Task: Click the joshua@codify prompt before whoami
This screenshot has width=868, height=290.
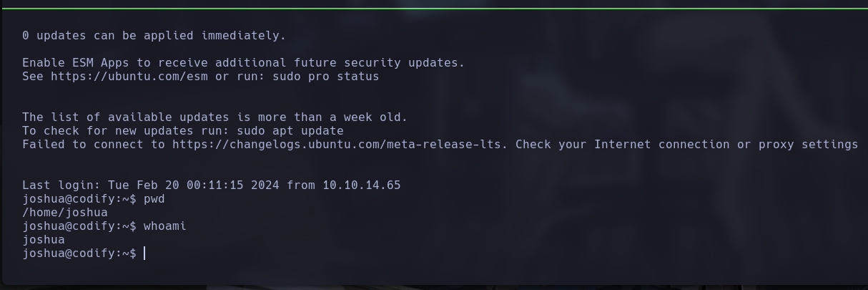Action: coord(79,226)
